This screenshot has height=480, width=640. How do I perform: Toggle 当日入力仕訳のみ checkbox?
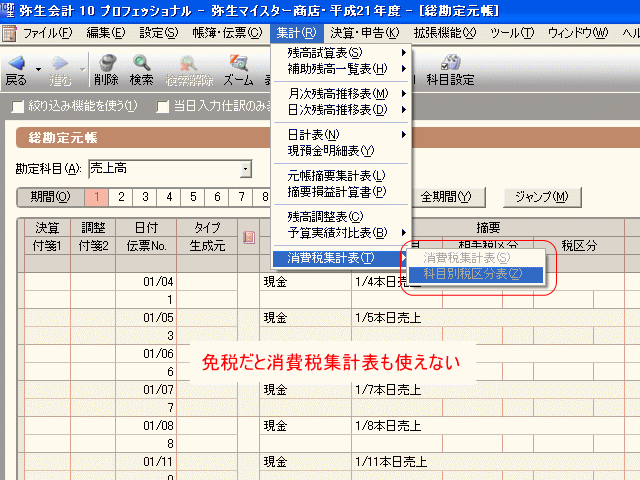pyautogui.click(x=162, y=107)
